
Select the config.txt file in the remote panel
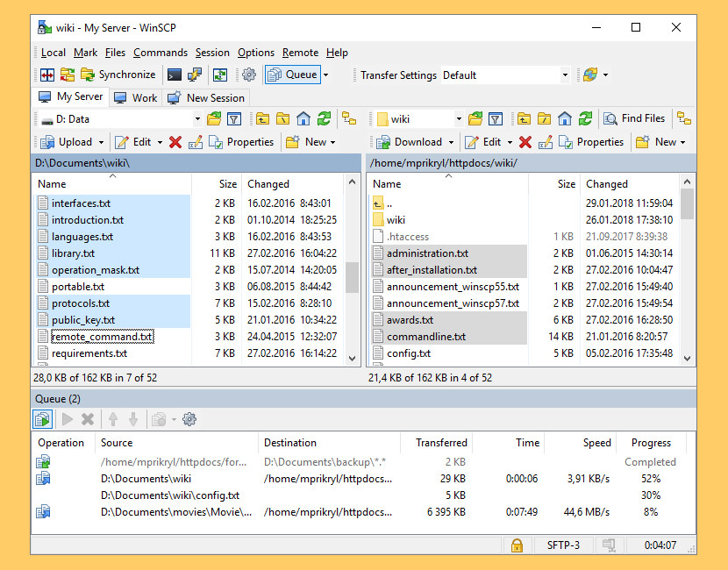click(x=408, y=353)
